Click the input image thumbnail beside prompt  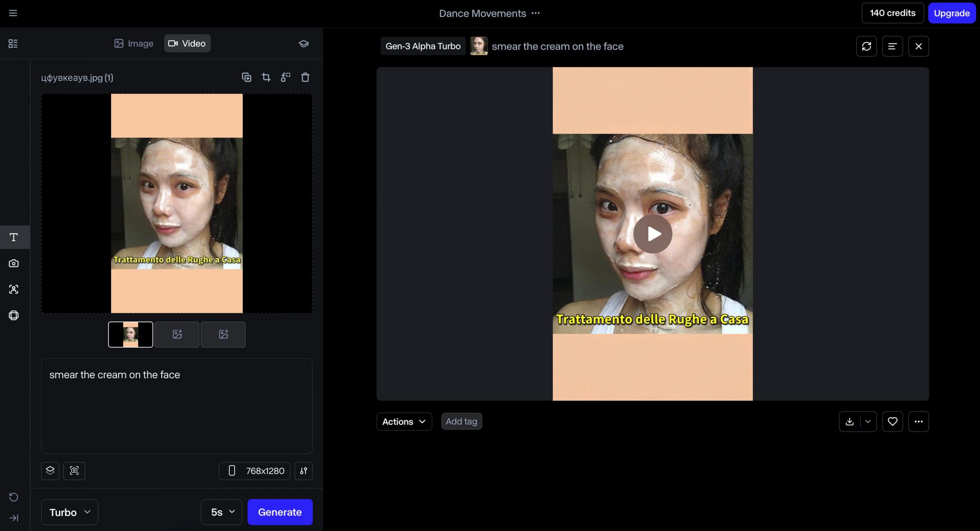(x=479, y=46)
